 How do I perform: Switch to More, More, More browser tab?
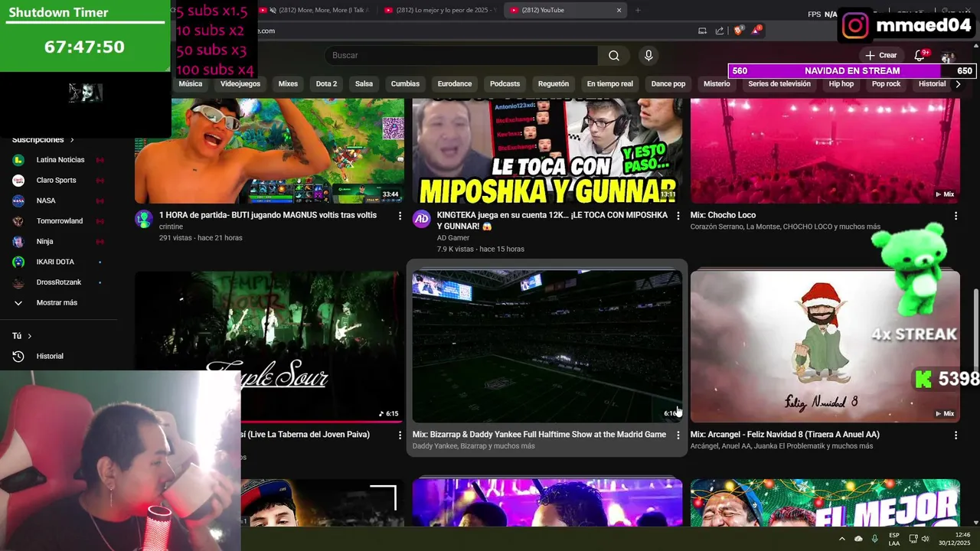[x=314, y=10]
